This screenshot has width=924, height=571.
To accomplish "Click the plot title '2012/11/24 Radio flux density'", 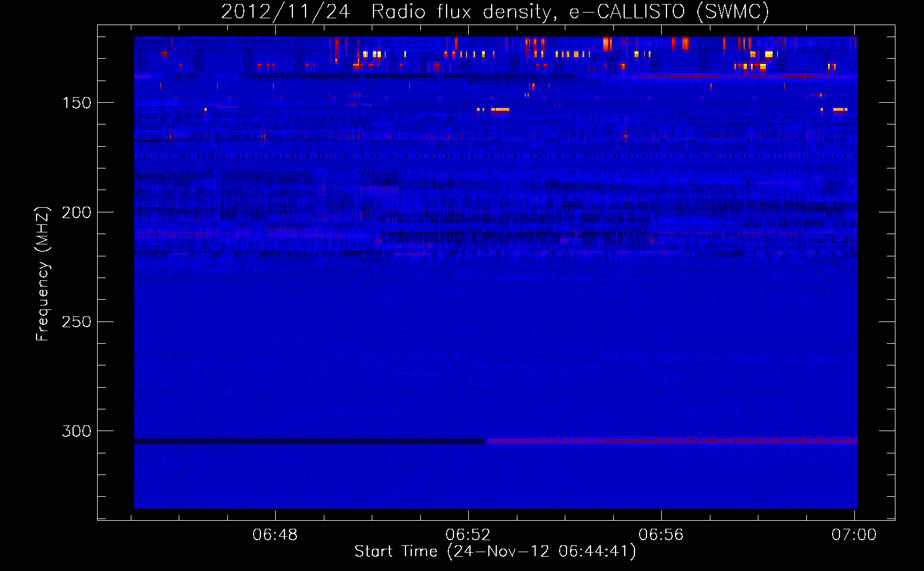I will click(495, 11).
